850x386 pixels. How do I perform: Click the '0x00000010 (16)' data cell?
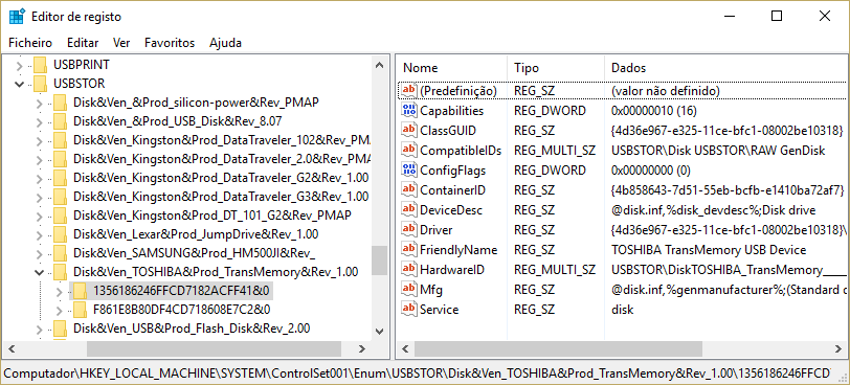pos(654,111)
